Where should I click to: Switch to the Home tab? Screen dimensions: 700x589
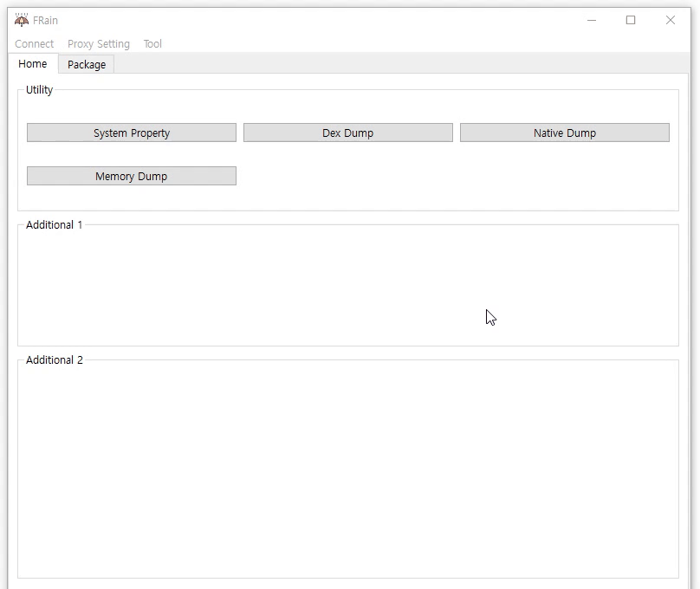33,64
